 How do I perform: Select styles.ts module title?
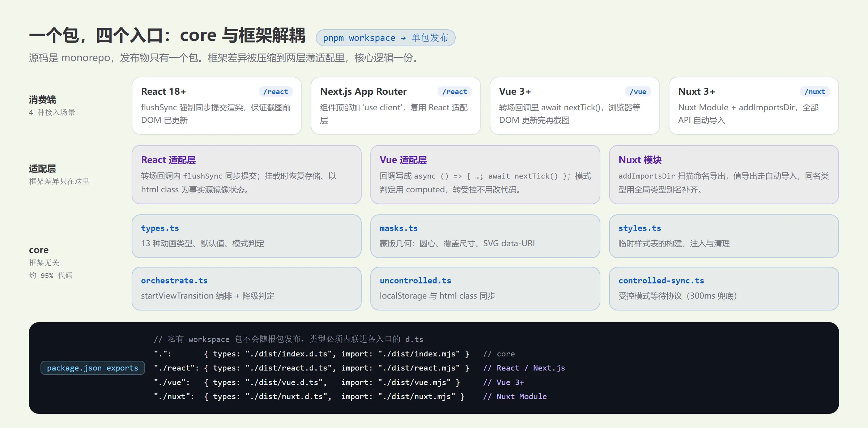[x=640, y=228]
